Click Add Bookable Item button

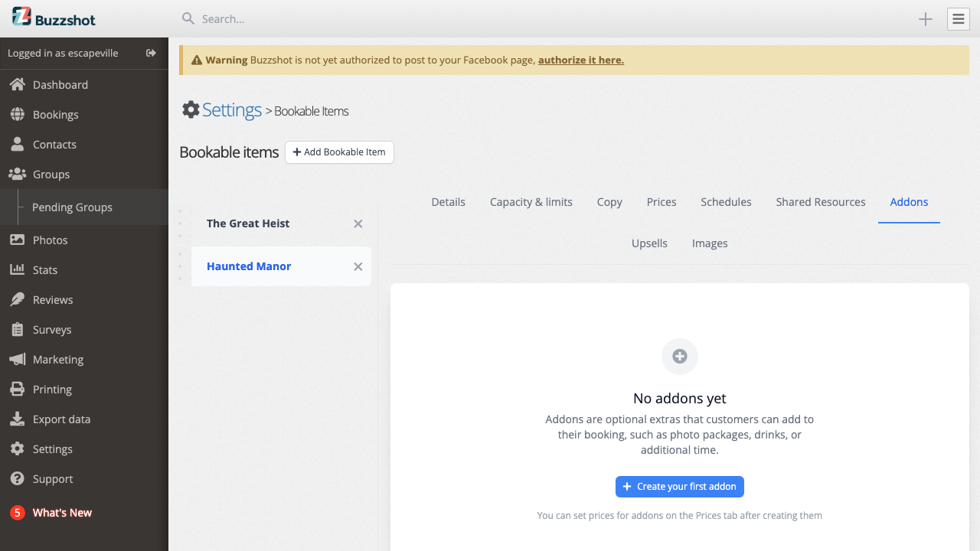coord(339,152)
